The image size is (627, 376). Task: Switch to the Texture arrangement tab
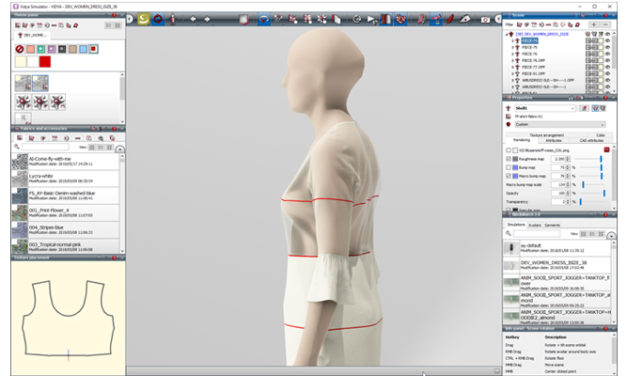[x=547, y=135]
